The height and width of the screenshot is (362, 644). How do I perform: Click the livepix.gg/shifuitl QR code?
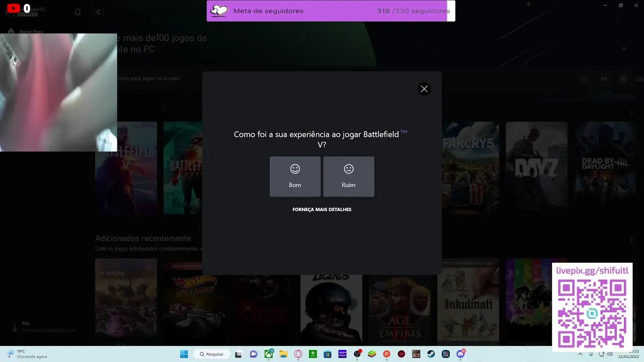(592, 314)
